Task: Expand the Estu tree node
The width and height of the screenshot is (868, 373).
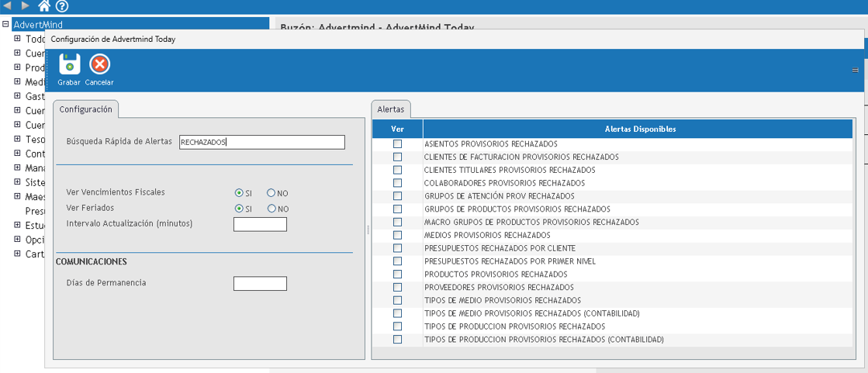Action: [17, 225]
